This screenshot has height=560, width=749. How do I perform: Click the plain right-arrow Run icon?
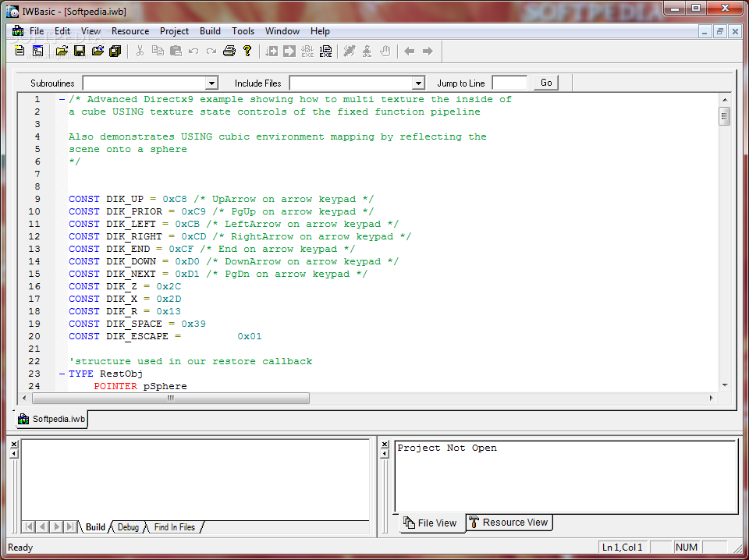[289, 51]
